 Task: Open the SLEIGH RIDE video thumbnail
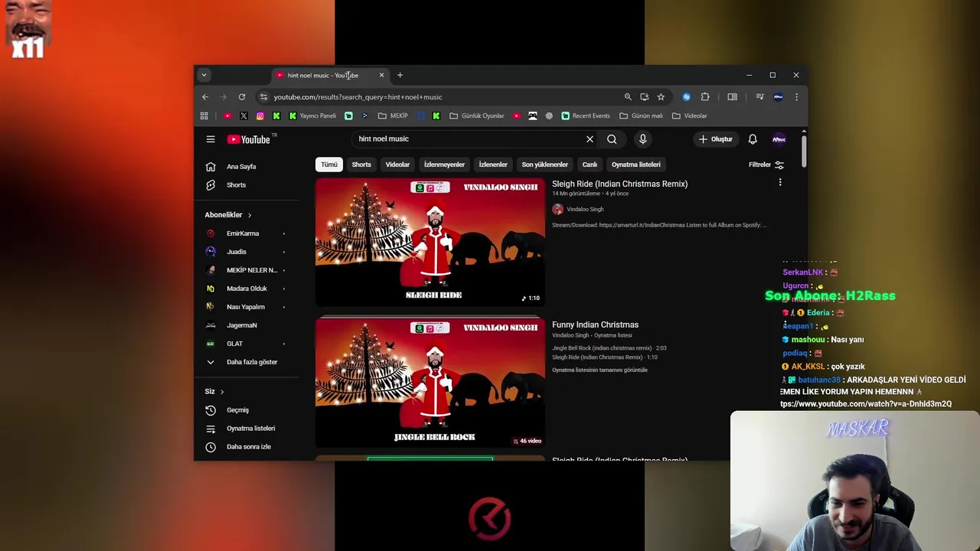(430, 243)
